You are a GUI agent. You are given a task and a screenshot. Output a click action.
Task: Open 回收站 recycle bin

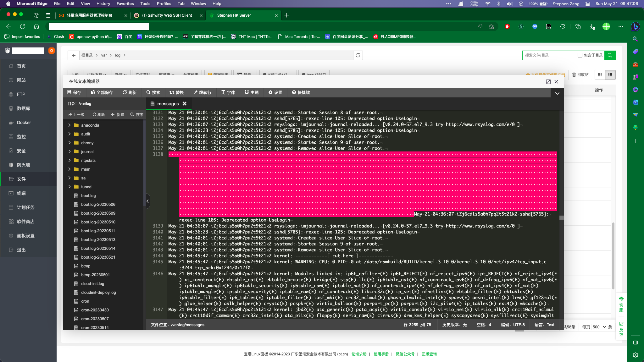580,75
